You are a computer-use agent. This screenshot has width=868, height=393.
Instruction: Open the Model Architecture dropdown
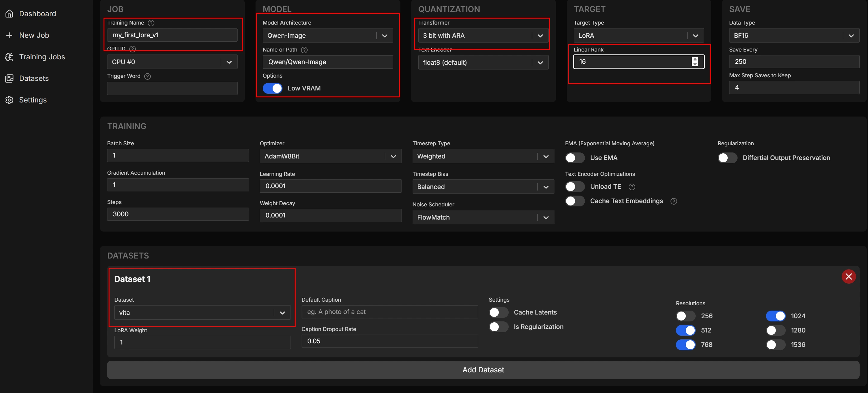tap(327, 35)
